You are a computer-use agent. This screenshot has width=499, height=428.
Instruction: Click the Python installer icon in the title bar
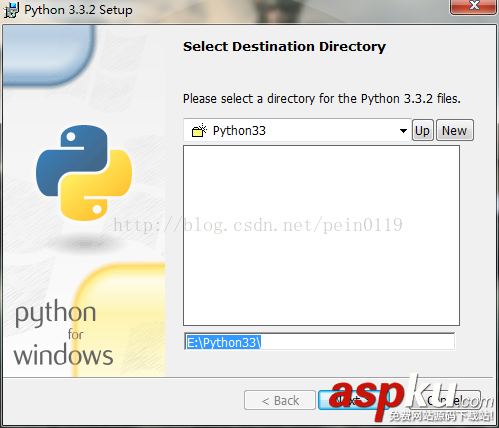point(11,10)
